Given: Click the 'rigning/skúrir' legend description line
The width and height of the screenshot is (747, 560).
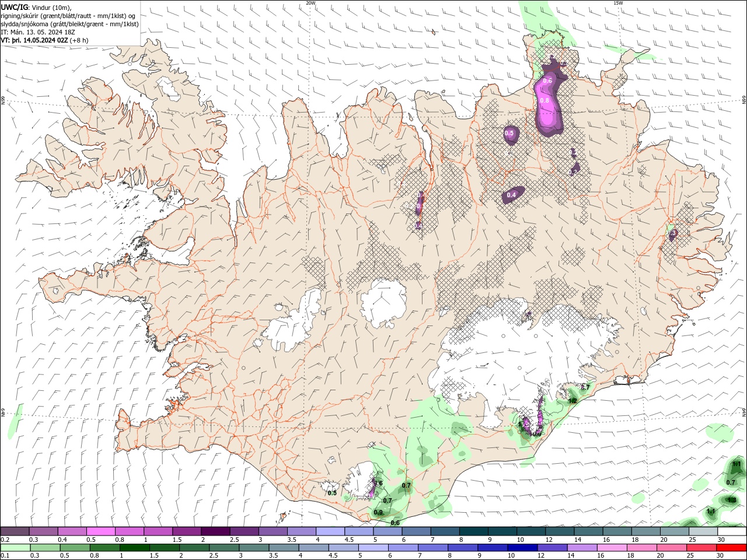Looking at the screenshot, I should (68, 16).
